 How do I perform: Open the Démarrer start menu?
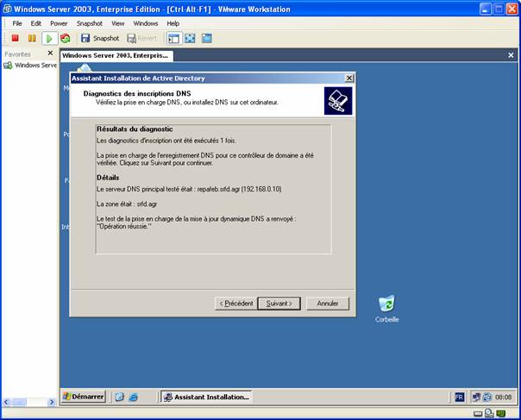84,397
